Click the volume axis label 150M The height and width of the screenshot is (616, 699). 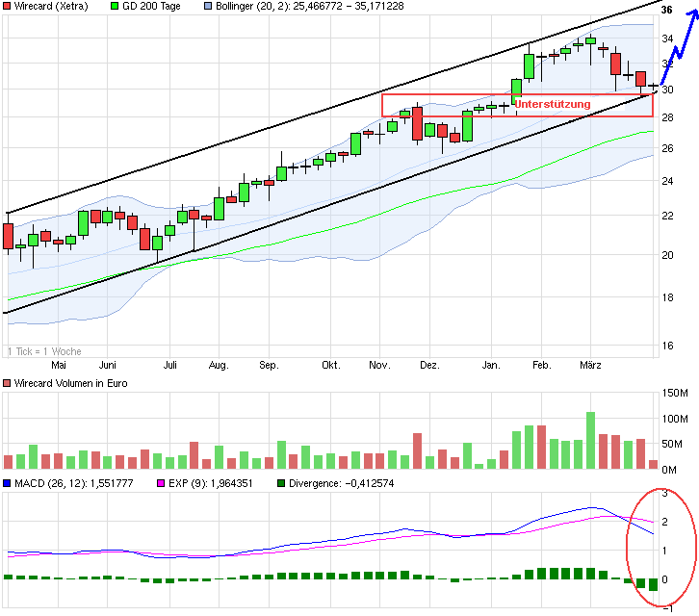click(675, 393)
